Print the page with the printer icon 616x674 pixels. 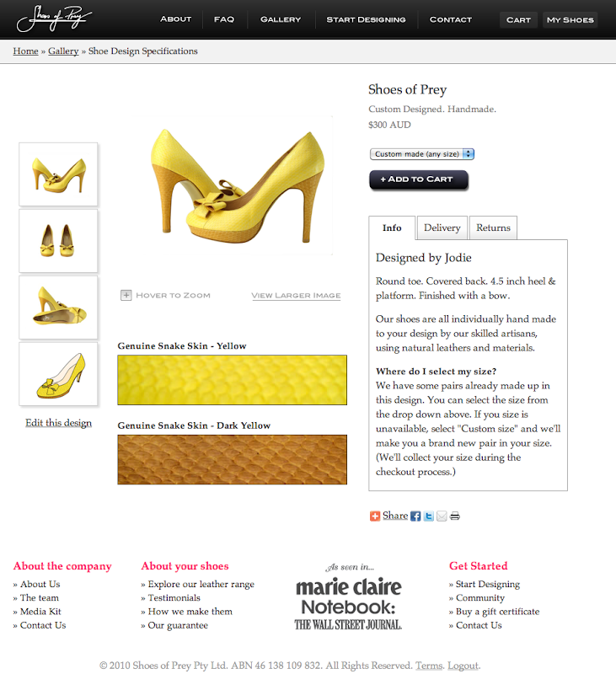[455, 516]
